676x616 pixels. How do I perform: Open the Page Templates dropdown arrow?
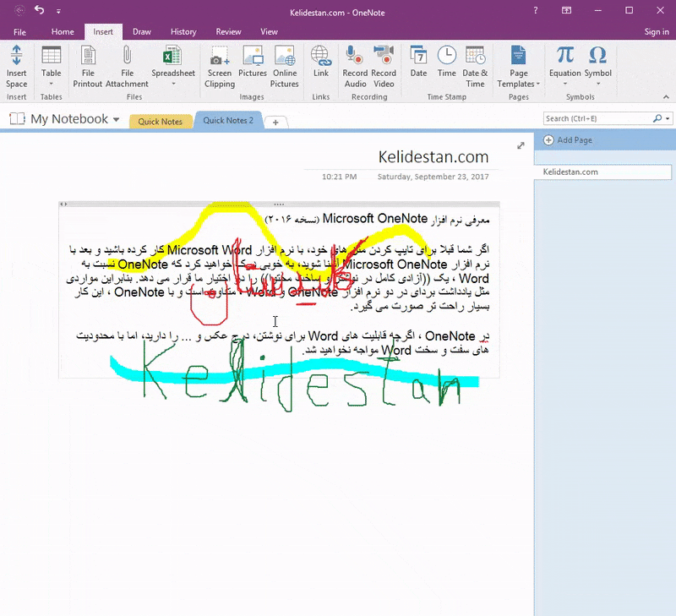click(x=538, y=84)
